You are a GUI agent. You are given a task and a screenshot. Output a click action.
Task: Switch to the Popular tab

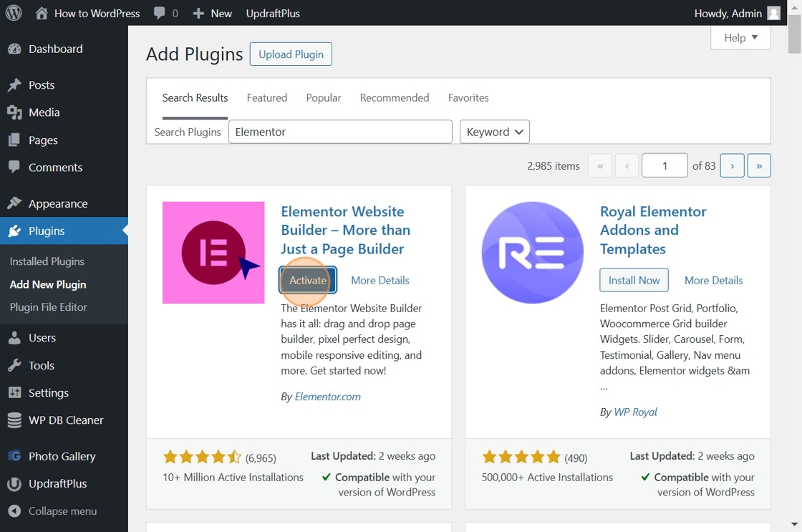coord(323,97)
